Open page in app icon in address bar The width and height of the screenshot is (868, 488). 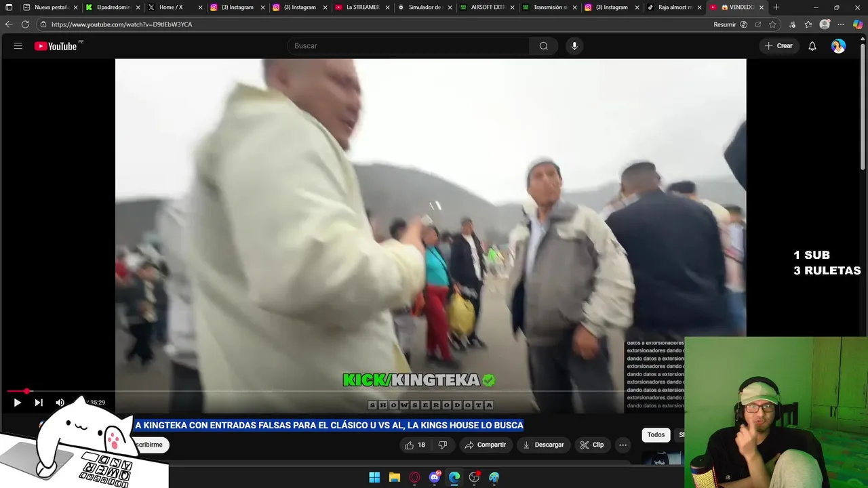pyautogui.click(x=758, y=24)
